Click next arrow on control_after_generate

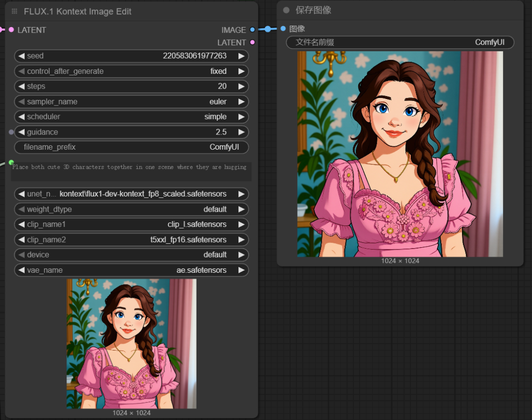pos(241,71)
